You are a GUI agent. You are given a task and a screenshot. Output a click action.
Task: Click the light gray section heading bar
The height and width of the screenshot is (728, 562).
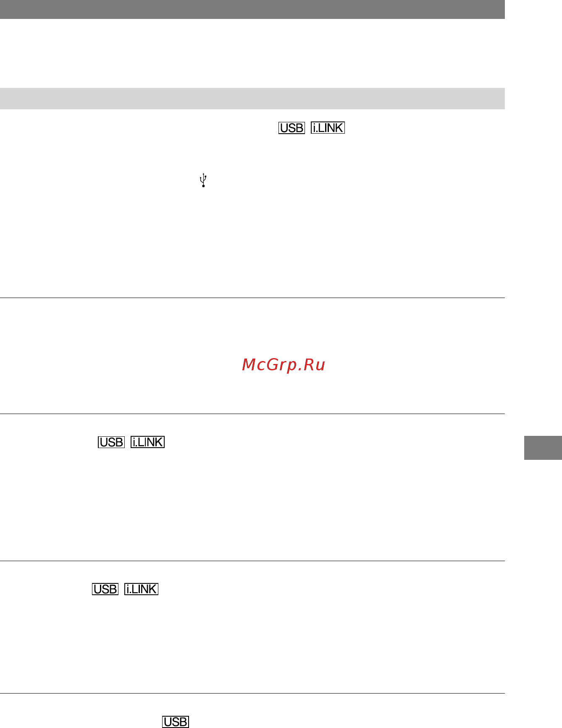[252, 98]
